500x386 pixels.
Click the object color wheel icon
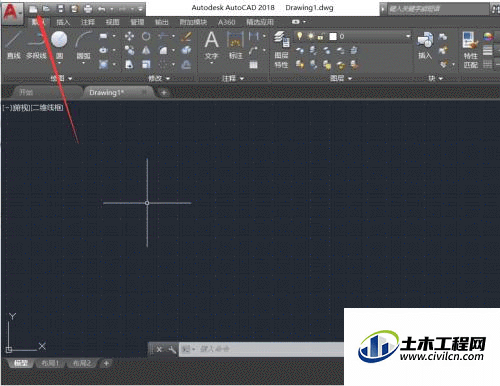click(488, 36)
